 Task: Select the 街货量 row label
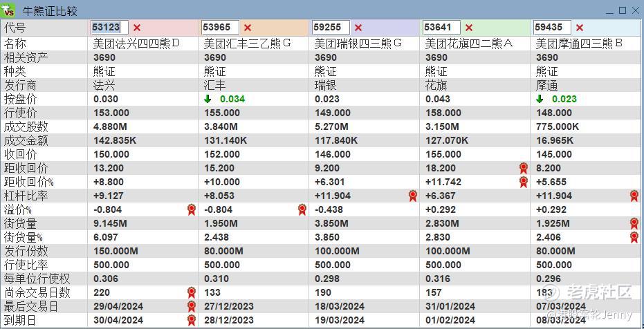[x=20, y=223]
